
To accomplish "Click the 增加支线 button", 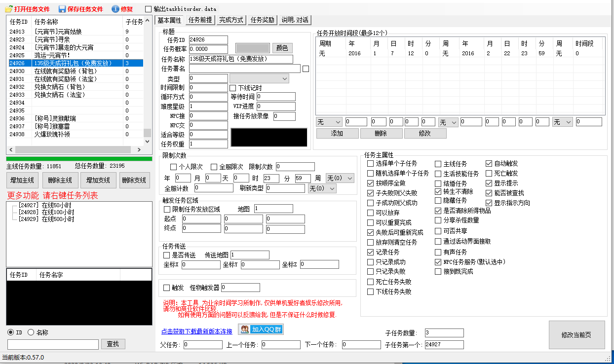I will click(x=98, y=181).
